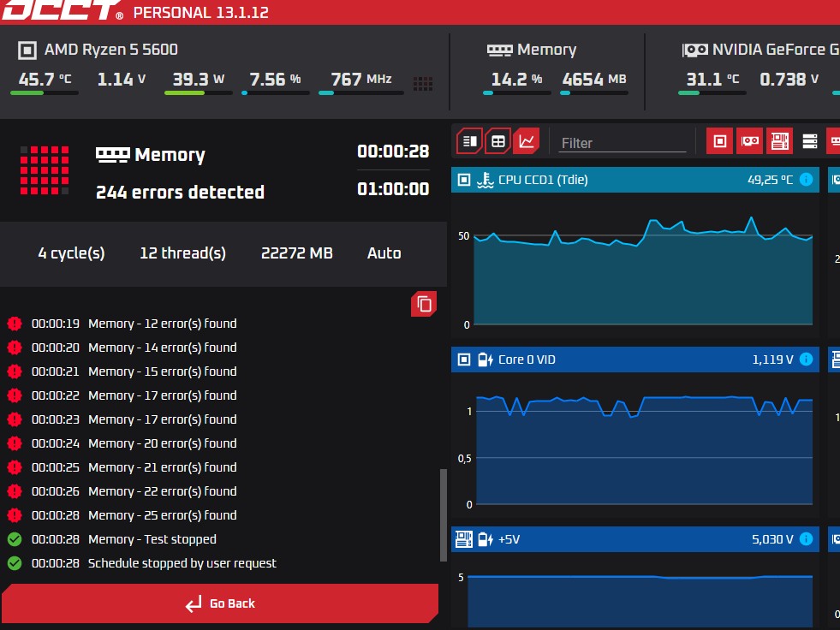Click the dotted grid icon after 767 MHz
This screenshot has width=840, height=630.
[x=423, y=83]
